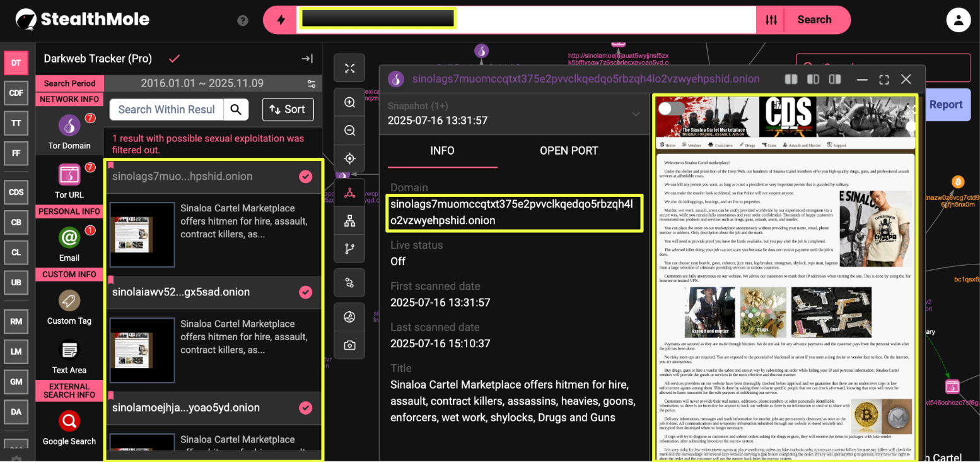
Task: Open the help question mark icon
Action: pyautogui.click(x=243, y=20)
